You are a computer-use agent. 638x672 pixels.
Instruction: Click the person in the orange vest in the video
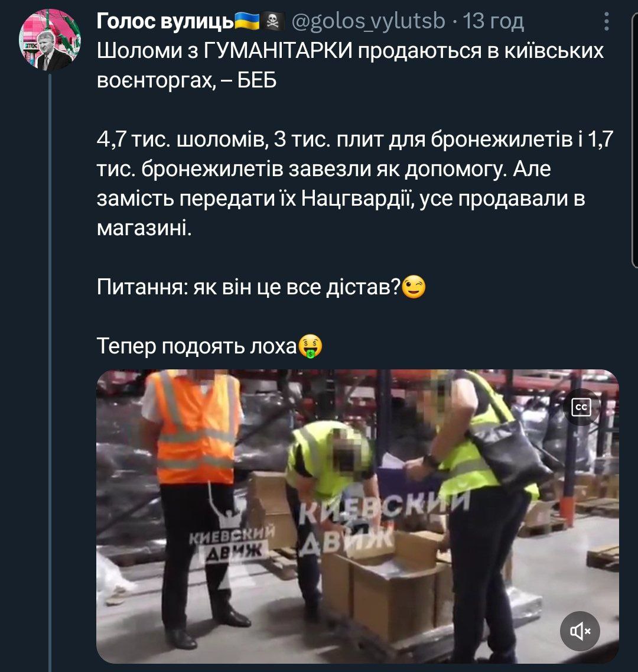click(x=195, y=506)
